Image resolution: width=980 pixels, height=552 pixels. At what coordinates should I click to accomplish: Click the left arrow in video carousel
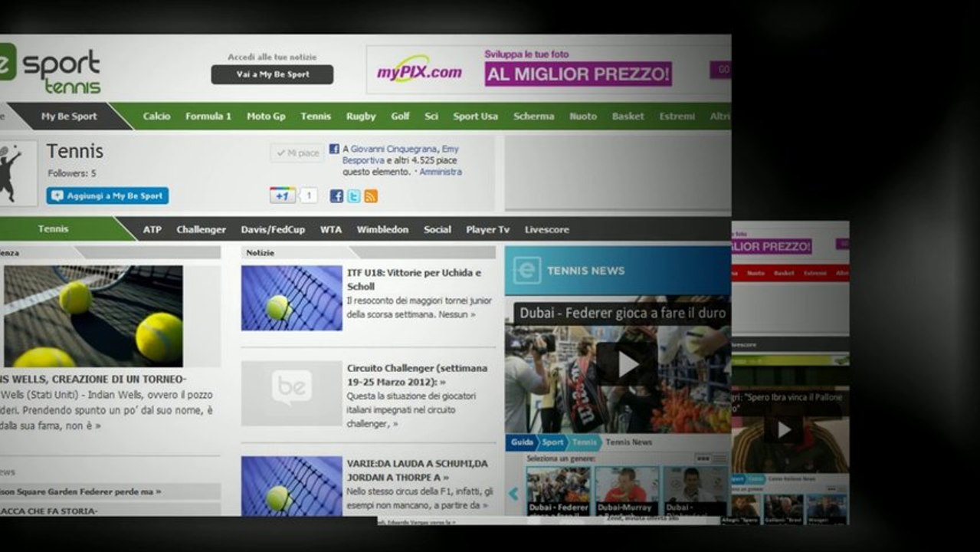(513, 495)
